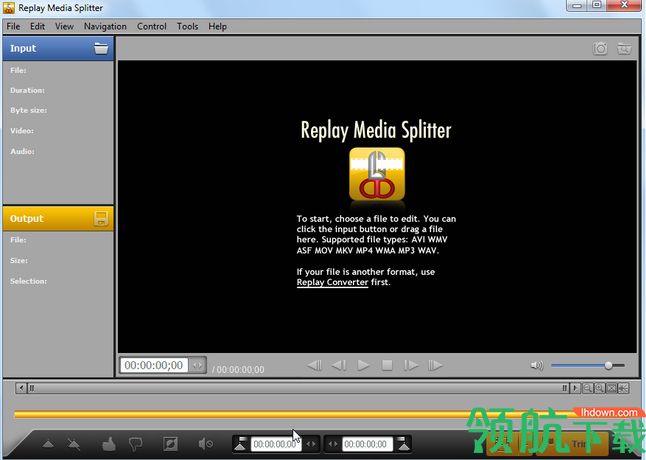The image size is (646, 460).
Task: Click the selection start time field
Action: (276, 444)
